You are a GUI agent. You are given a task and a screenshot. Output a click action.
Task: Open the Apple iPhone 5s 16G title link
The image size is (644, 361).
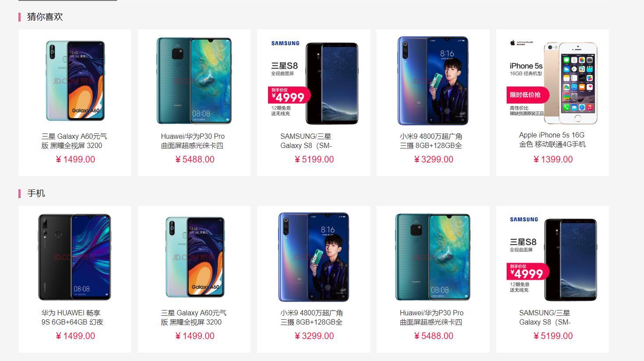tap(552, 140)
